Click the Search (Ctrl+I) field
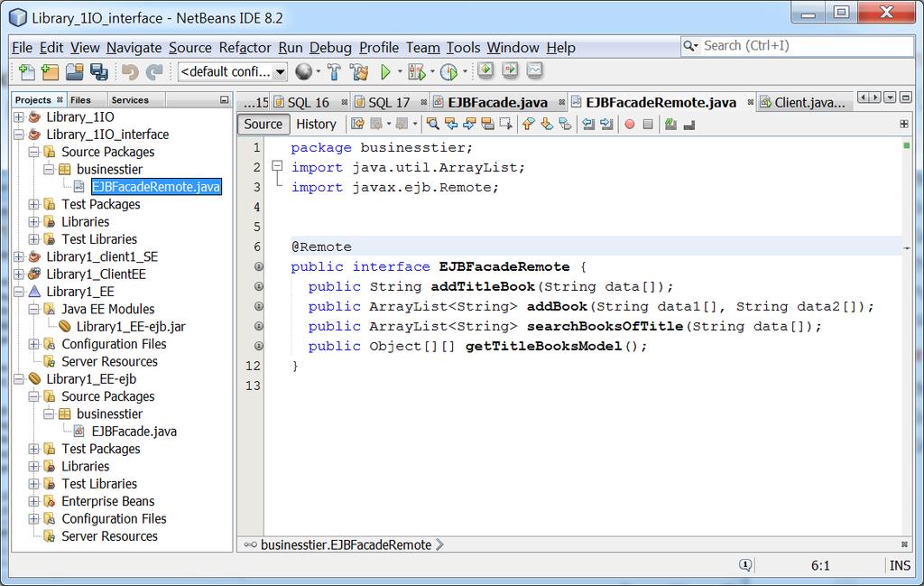Screen dimensions: 924x586 [x=797, y=46]
